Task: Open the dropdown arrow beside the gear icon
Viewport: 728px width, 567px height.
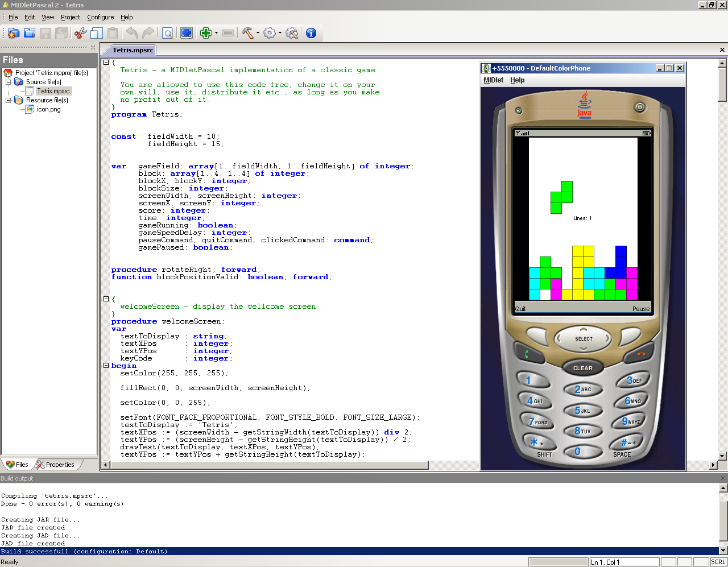Action: (280, 33)
